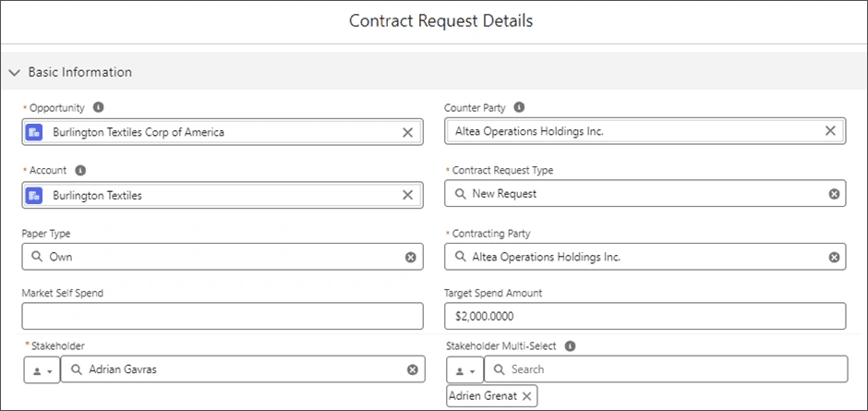The image size is (868, 411).
Task: Click the Market Self Spend input field
Action: pyautogui.click(x=223, y=316)
